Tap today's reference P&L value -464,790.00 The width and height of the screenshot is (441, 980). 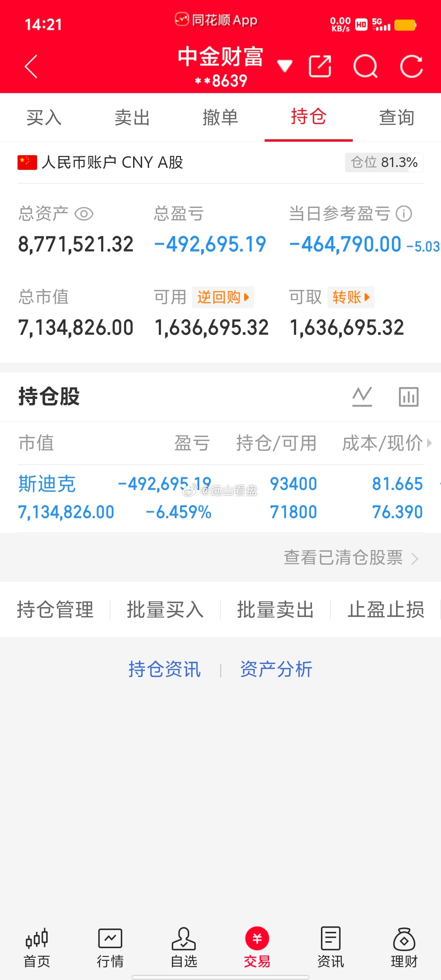coord(345,245)
